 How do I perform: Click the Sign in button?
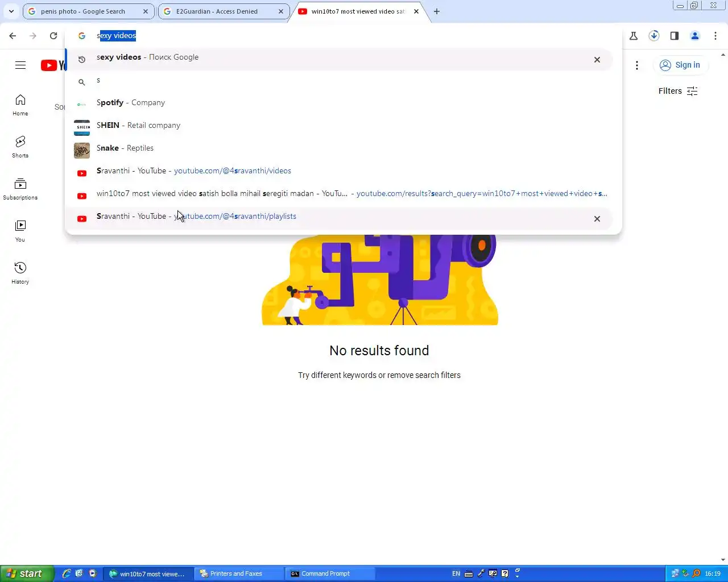click(680, 65)
